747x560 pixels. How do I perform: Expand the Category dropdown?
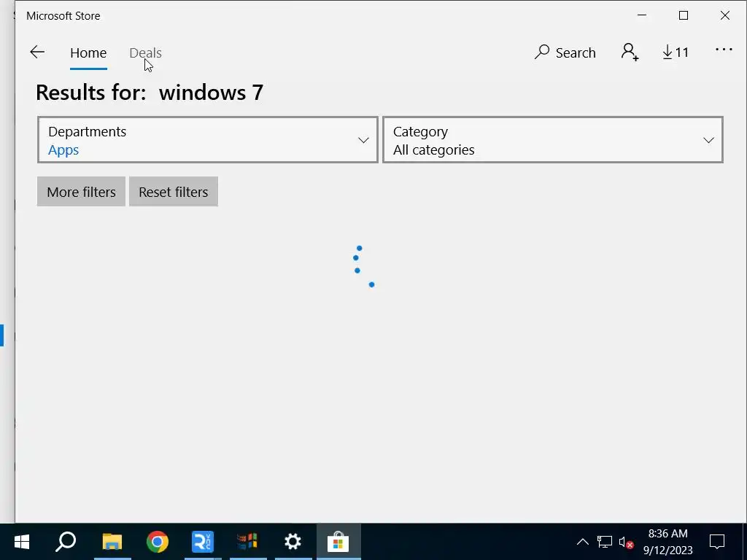pos(553,140)
